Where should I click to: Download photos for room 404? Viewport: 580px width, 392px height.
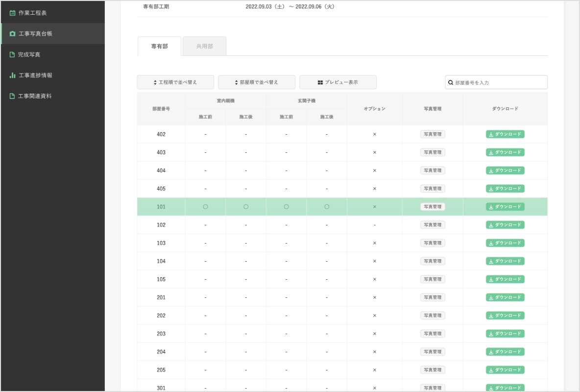[x=505, y=171]
